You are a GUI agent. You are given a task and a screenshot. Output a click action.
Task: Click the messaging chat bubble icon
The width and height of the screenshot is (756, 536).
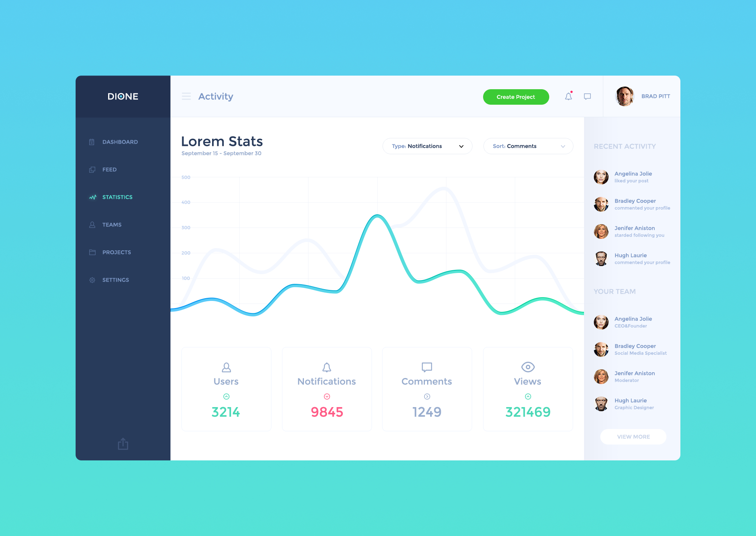point(587,96)
